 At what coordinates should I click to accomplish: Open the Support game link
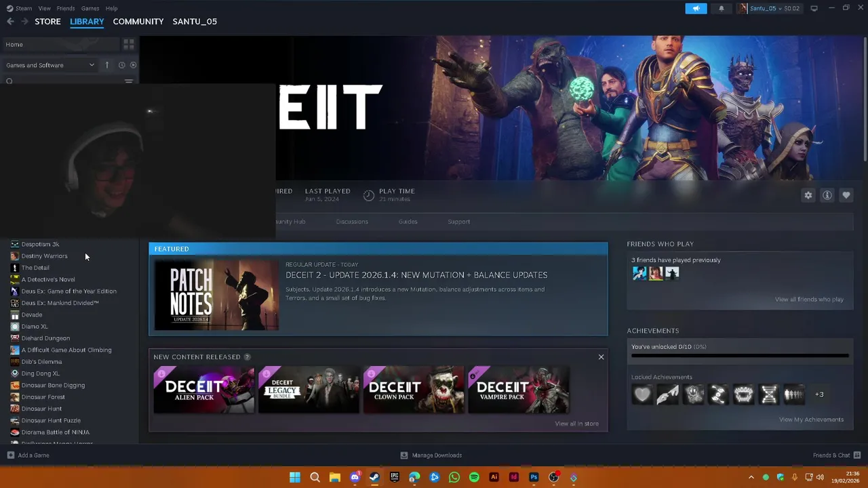tap(458, 222)
